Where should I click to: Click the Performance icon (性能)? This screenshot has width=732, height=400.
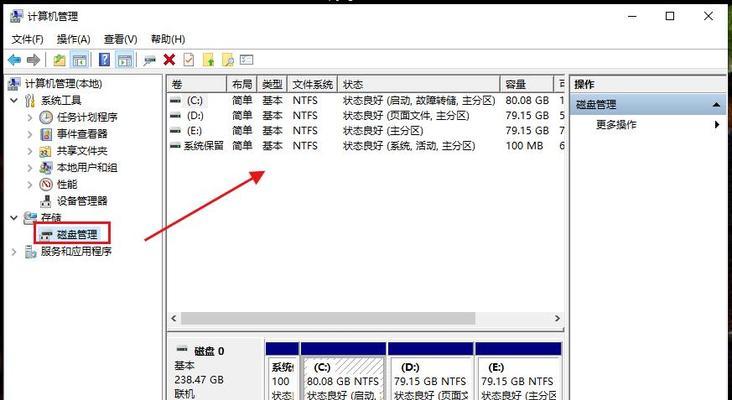(46, 184)
